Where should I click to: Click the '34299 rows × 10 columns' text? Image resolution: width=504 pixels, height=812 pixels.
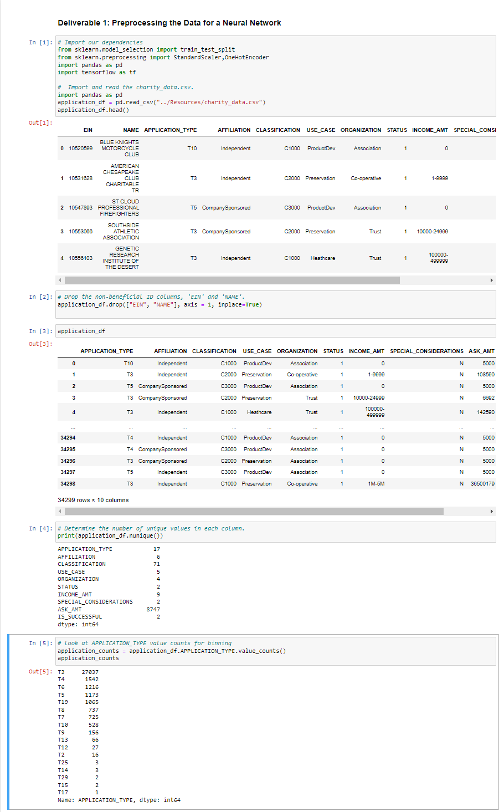(92, 499)
